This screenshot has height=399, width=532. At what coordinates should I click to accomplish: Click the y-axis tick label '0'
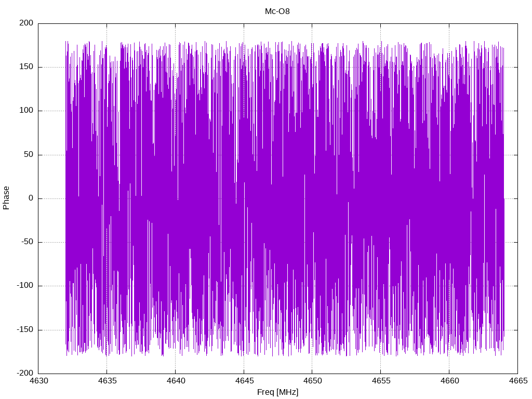coord(31,198)
